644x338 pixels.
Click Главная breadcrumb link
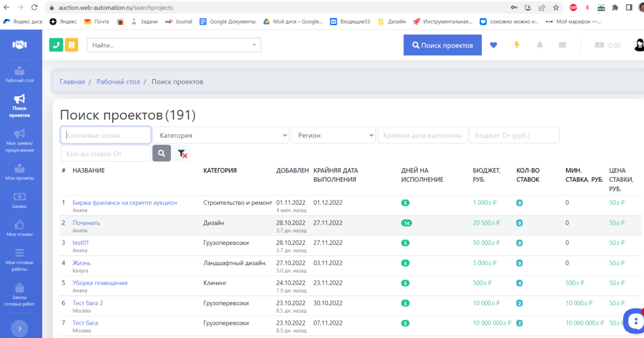[72, 82]
